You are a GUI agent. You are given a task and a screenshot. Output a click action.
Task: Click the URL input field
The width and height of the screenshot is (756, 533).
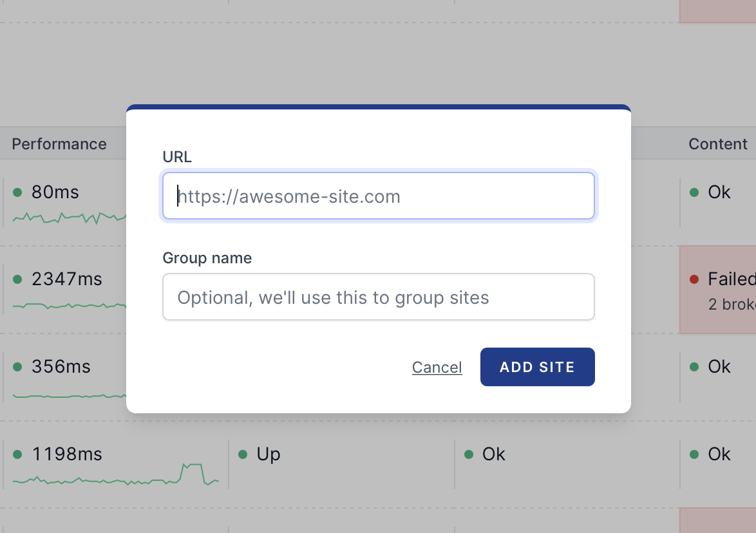[379, 196]
